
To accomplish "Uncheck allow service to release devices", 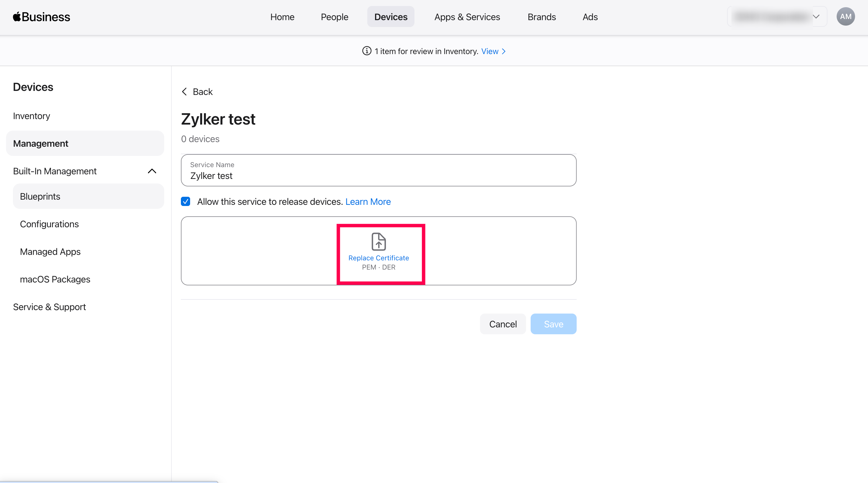I will [185, 202].
